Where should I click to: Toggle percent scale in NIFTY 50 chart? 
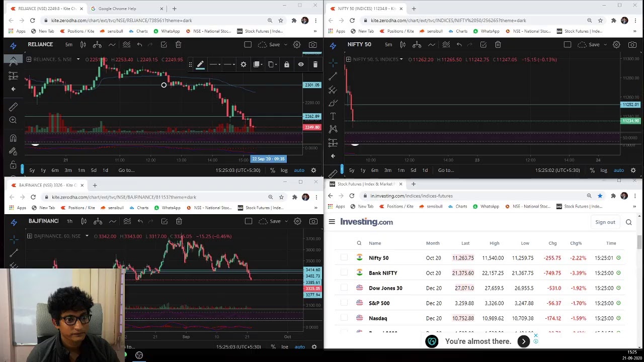point(592,170)
